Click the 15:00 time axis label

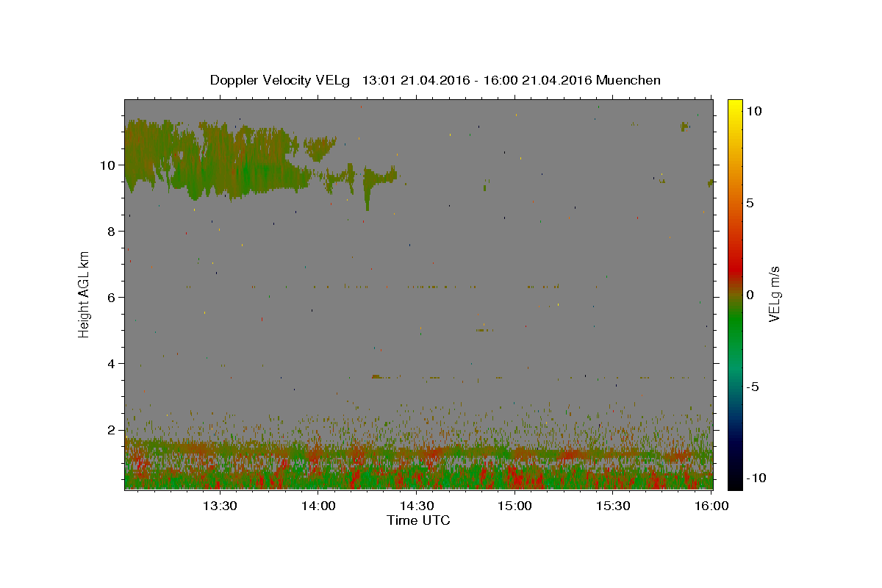[515, 506]
